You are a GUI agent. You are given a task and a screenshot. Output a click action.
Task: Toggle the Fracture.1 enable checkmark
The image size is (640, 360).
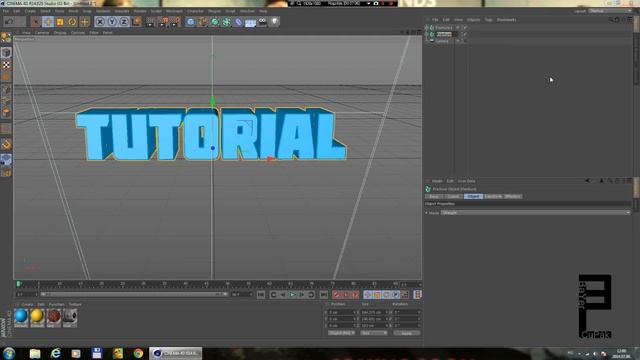click(464, 28)
